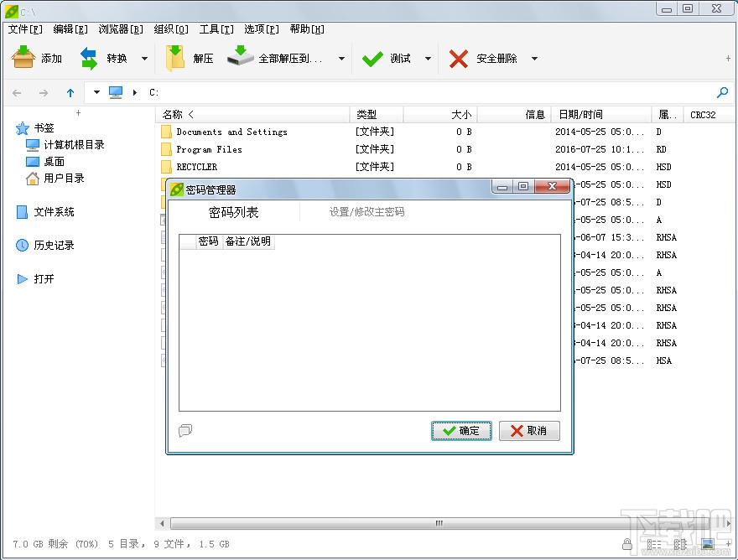Open the Options (选项[P]) menu
The height and width of the screenshot is (560, 738).
(x=262, y=29)
